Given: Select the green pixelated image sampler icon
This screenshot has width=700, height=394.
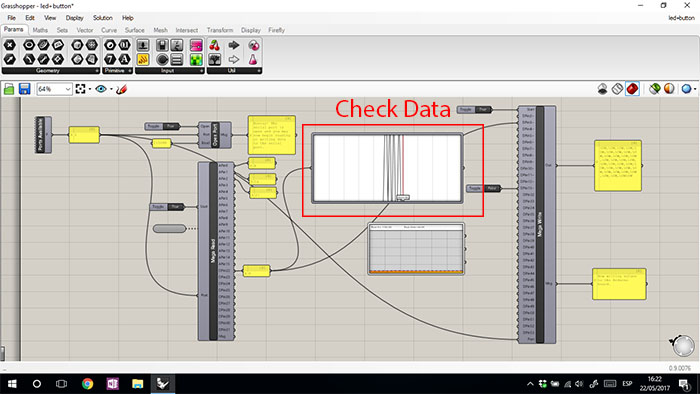Looking at the screenshot, I should coord(196,59).
